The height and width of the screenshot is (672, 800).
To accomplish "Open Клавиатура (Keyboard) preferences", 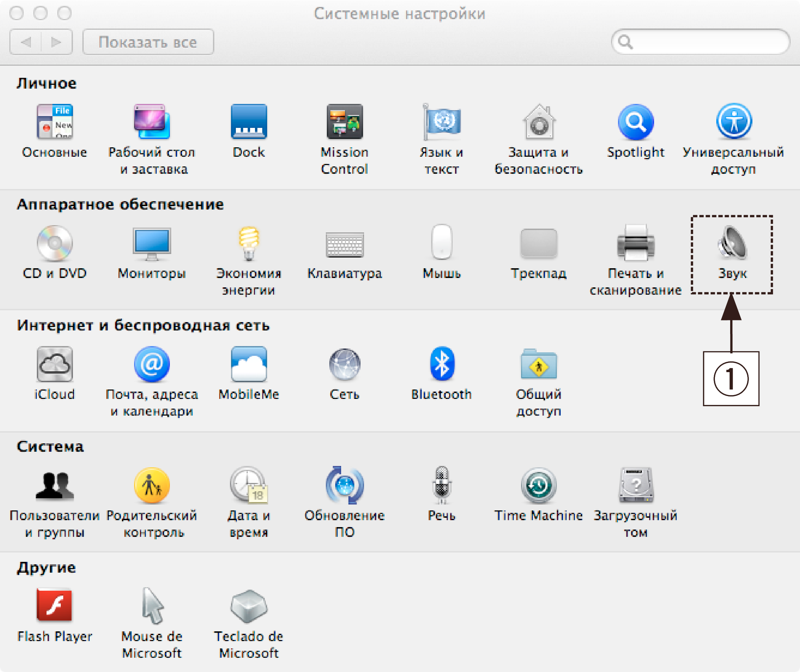I will click(344, 244).
